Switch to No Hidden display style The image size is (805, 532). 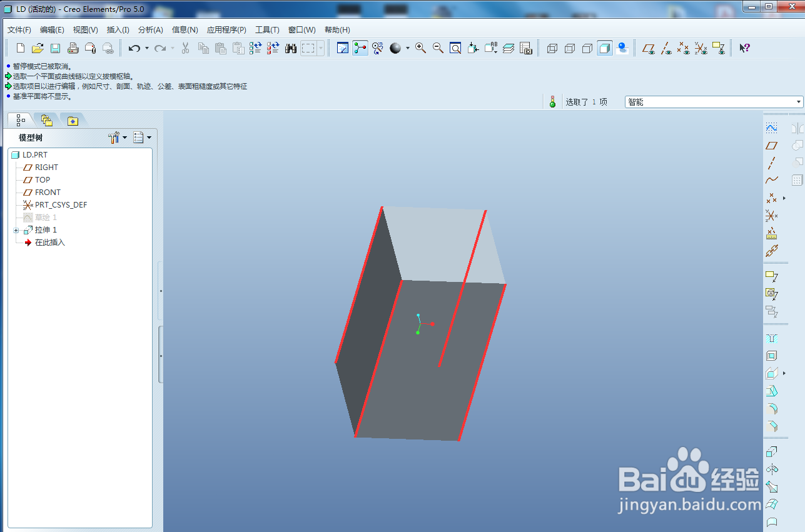click(587, 48)
